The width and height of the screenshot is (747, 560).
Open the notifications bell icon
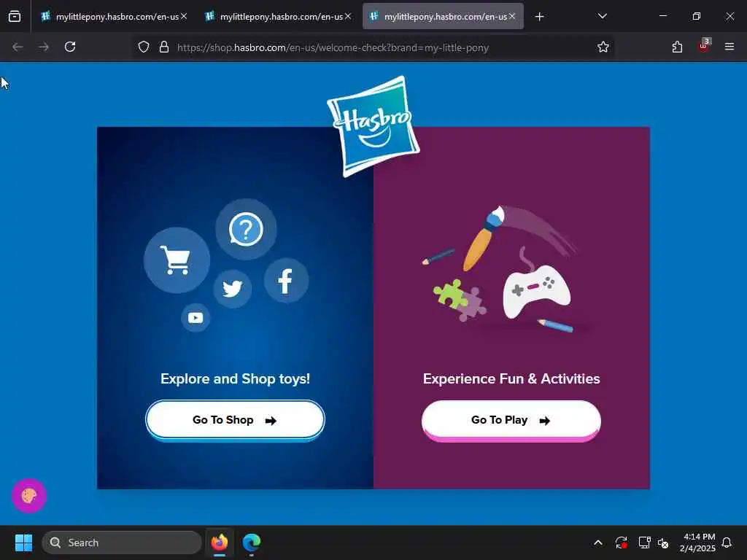tap(727, 542)
